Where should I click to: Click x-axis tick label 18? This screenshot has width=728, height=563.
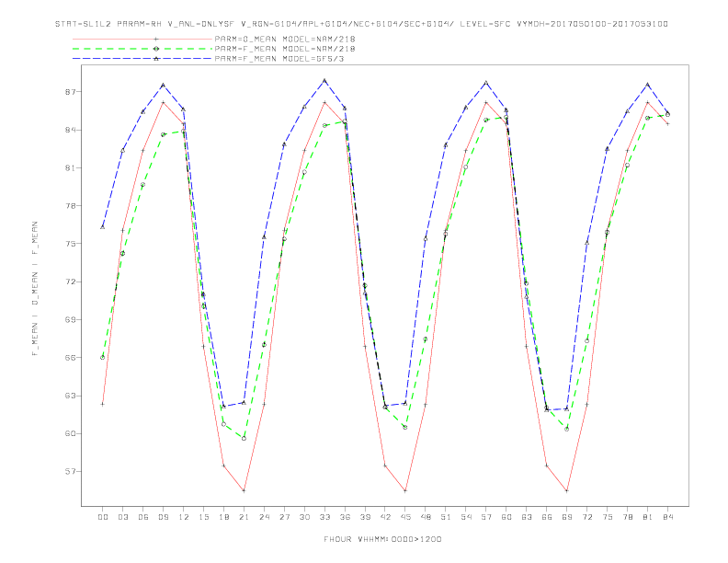point(223,517)
